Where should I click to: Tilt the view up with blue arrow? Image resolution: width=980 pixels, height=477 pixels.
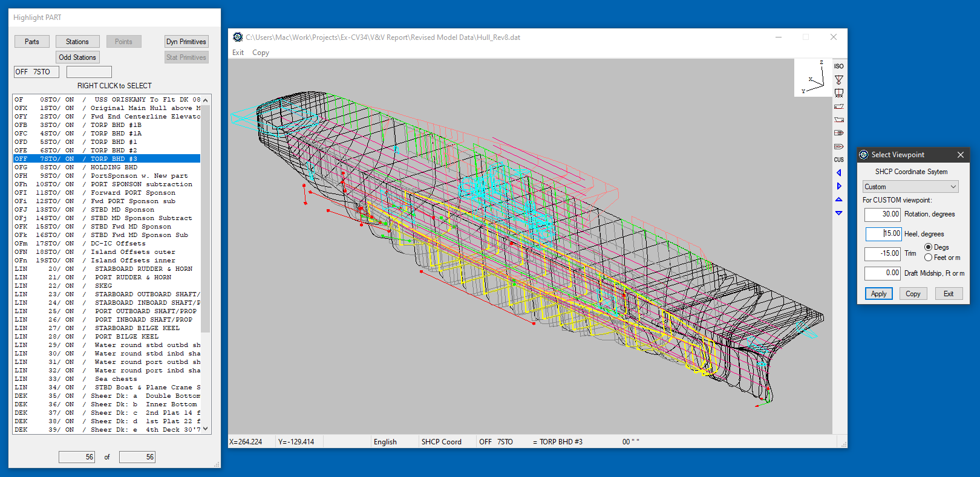click(x=838, y=200)
